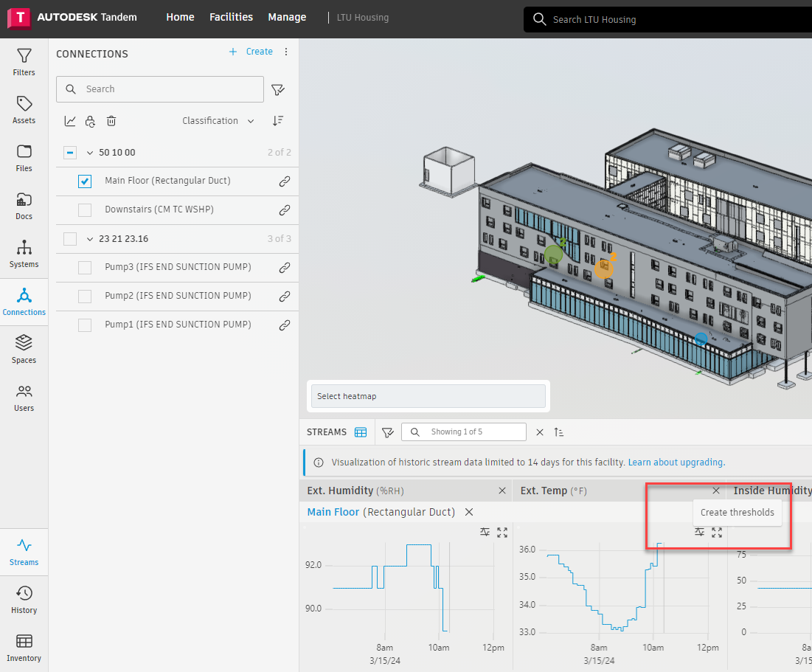Click the orange sensor marker on building

click(604, 269)
